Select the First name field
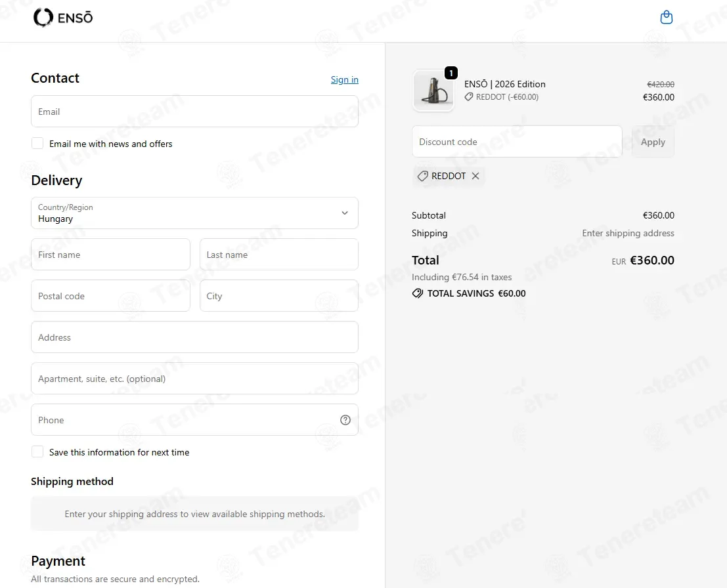This screenshot has height=588, width=727. [110, 255]
